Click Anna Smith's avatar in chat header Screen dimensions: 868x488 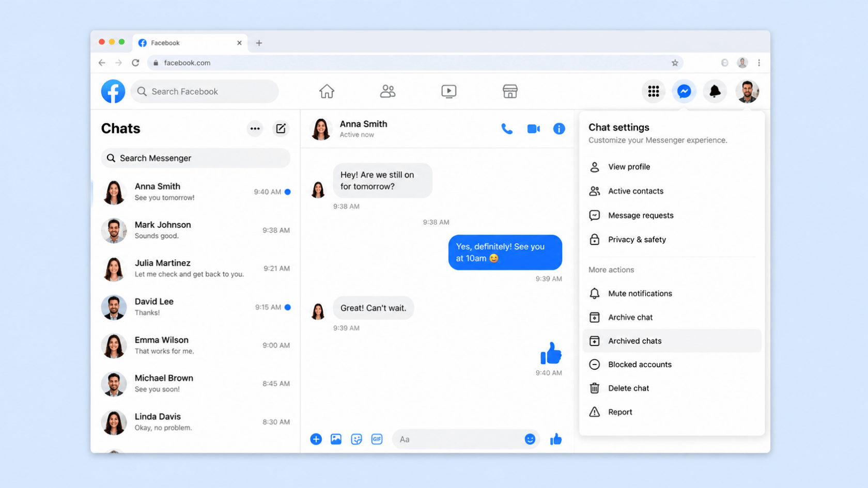coord(321,129)
